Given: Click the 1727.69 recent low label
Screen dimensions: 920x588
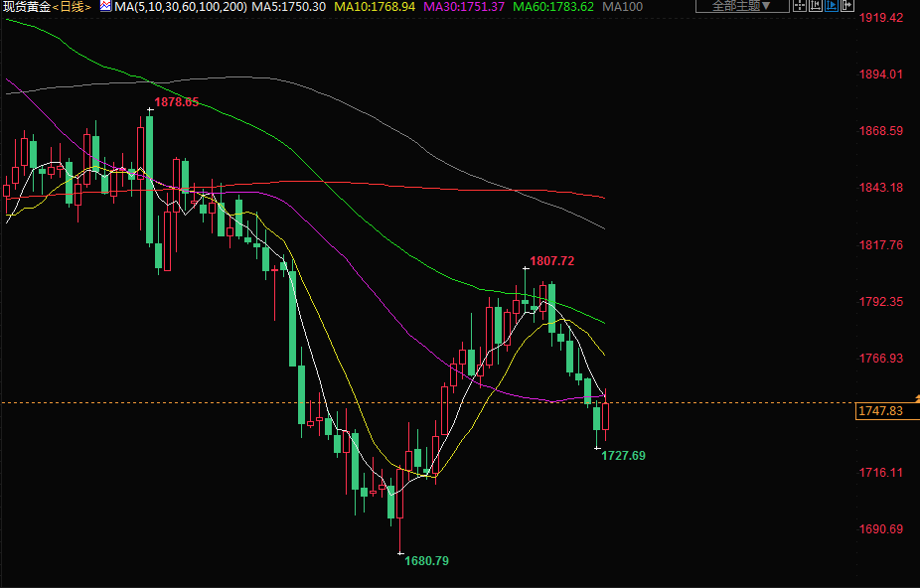Looking at the screenshot, I should pyautogui.click(x=623, y=456).
